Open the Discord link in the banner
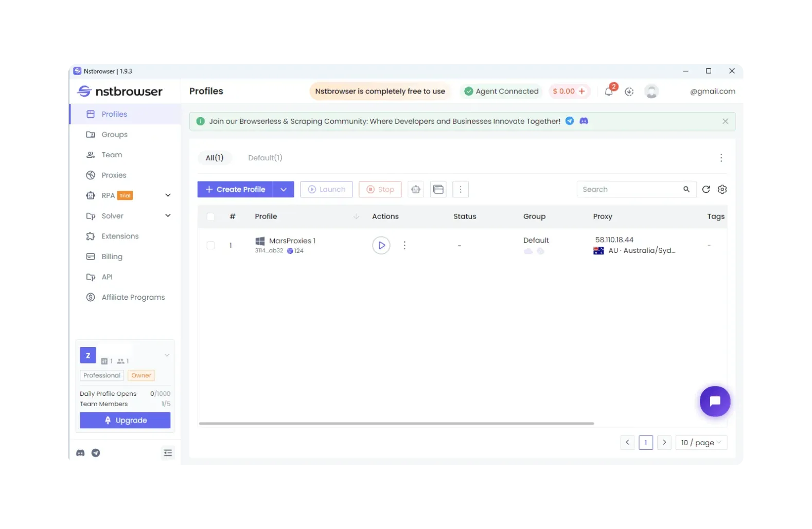Screen dimensions: 812x529 pos(584,121)
